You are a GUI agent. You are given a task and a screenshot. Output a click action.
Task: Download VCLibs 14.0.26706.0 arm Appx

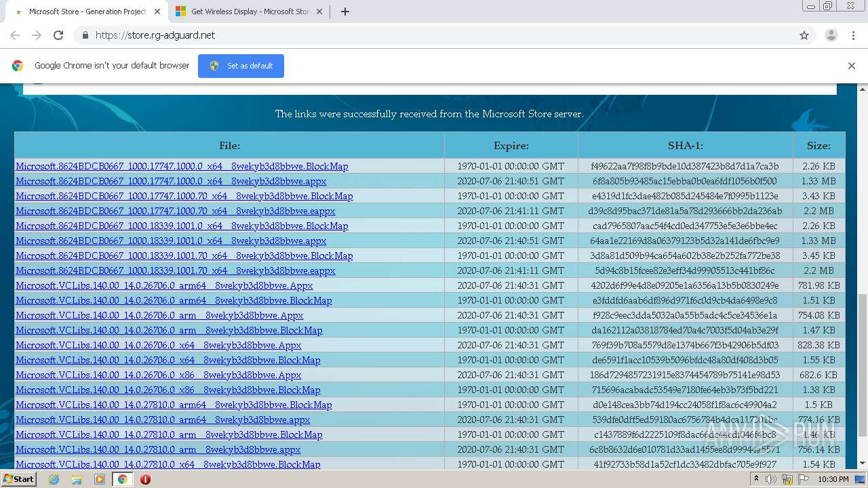159,315
